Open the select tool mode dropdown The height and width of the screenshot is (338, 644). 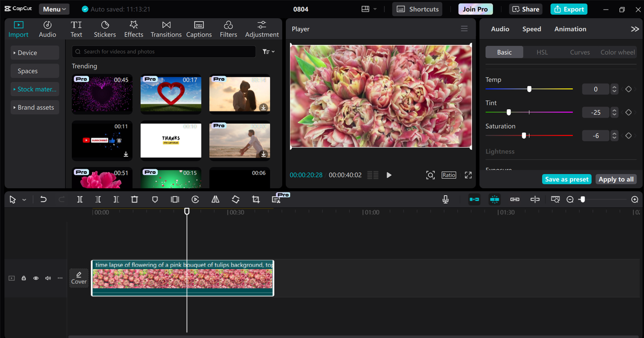point(24,200)
